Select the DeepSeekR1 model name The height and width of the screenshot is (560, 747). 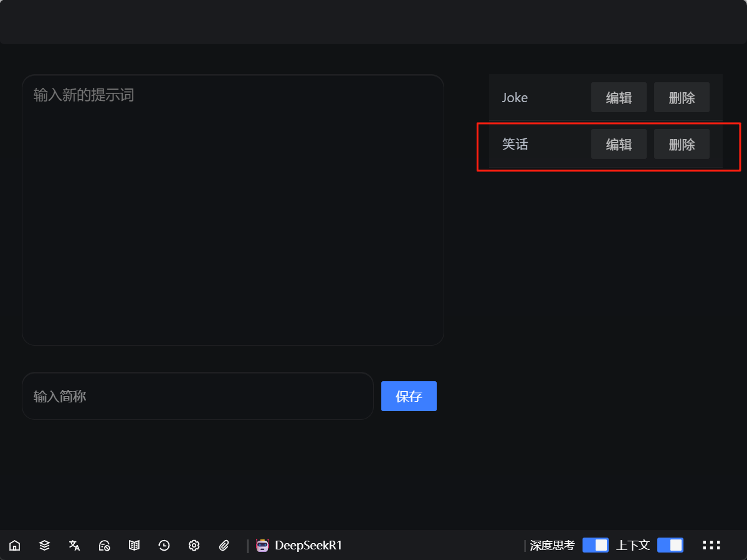pos(308,546)
